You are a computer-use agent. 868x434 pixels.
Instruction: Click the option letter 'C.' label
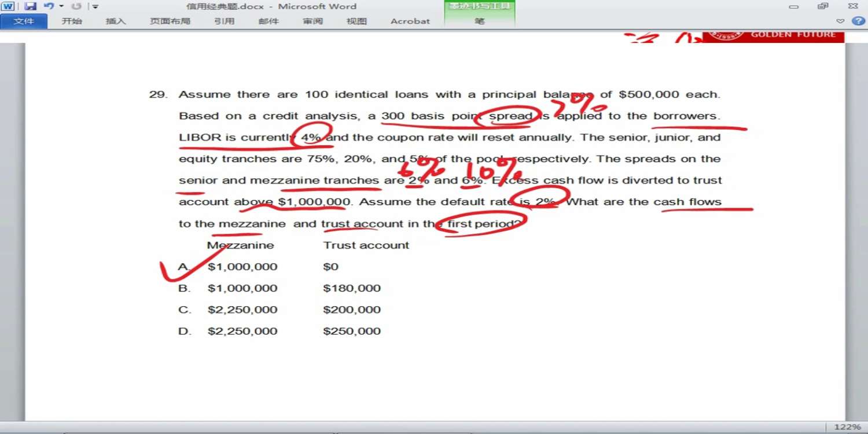click(185, 310)
